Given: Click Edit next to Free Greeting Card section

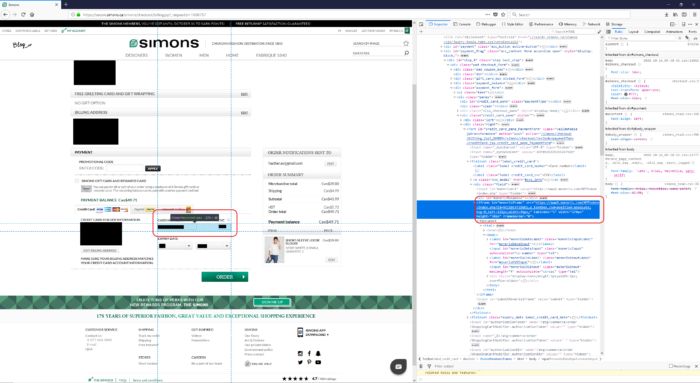Looking at the screenshot, I should point(244,94).
